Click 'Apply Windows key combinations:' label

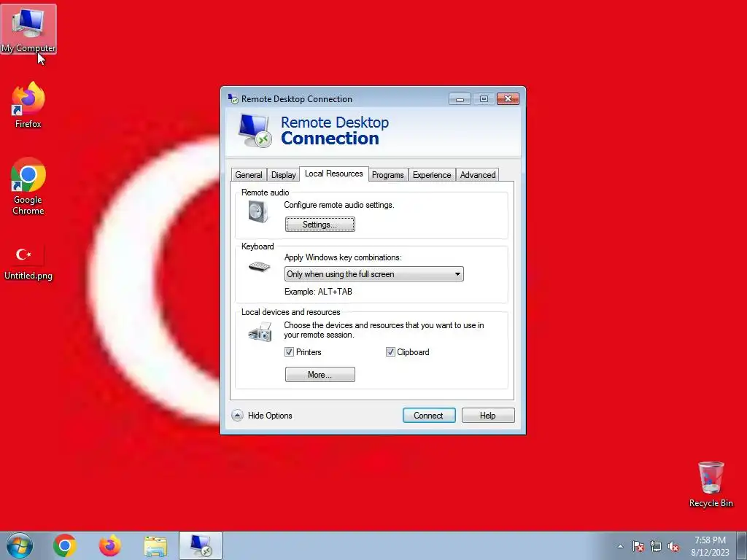pos(343,257)
